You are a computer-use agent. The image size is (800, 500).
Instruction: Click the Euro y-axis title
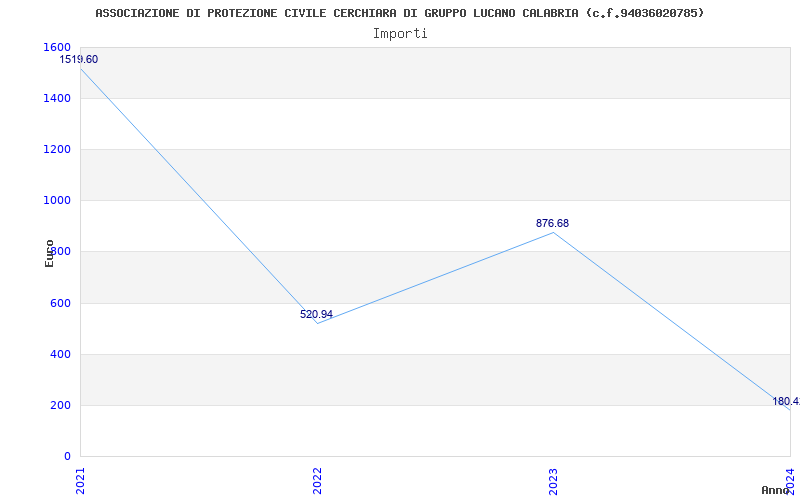(49, 253)
